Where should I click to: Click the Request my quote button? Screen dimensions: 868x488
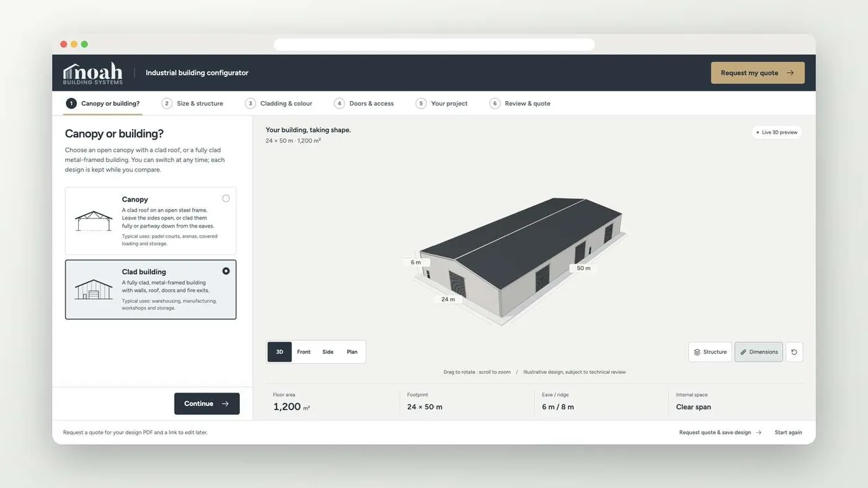(758, 73)
